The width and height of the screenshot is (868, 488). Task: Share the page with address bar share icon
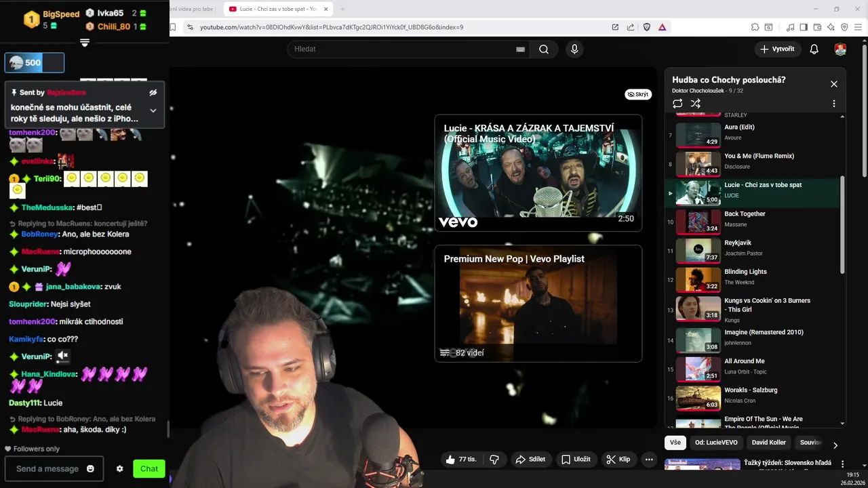pyautogui.click(x=631, y=27)
